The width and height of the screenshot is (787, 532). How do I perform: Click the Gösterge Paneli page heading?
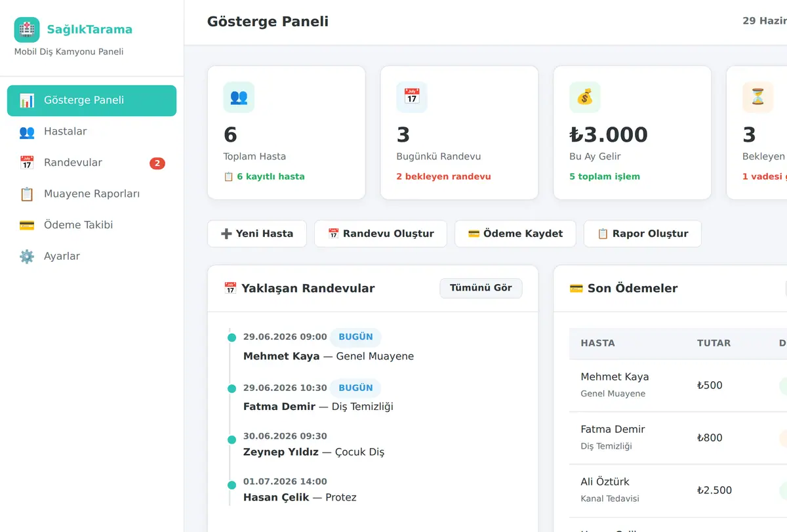[268, 22]
